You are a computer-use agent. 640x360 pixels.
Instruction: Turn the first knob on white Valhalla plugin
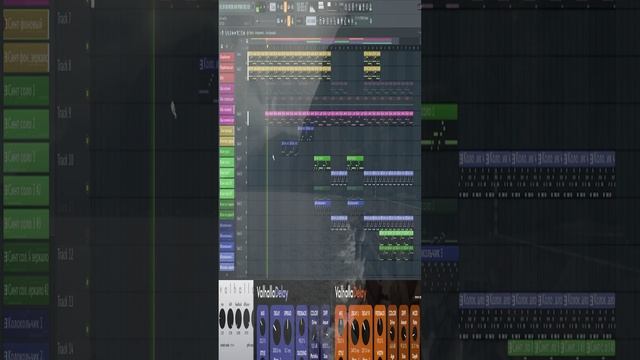point(222,319)
